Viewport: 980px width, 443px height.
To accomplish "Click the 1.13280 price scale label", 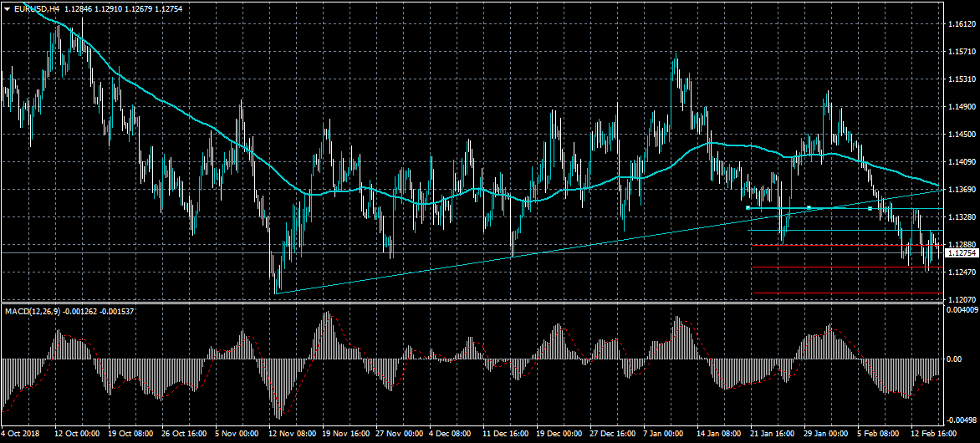I will (x=962, y=216).
